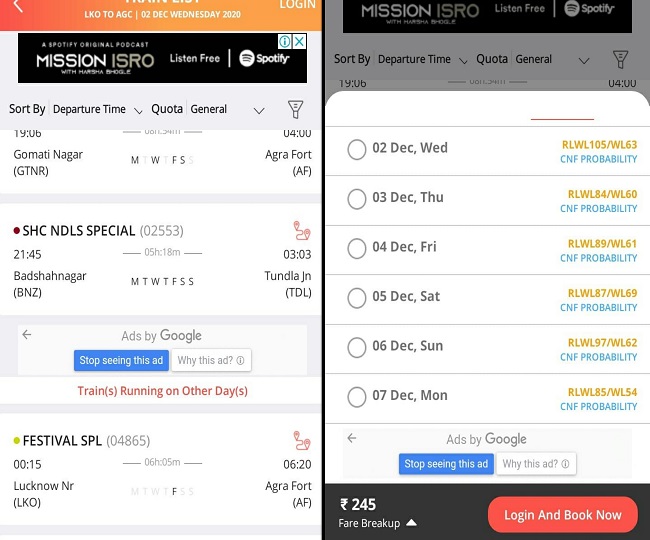
Task: Select 06 Dec, Sun travel date
Action: tap(357, 346)
